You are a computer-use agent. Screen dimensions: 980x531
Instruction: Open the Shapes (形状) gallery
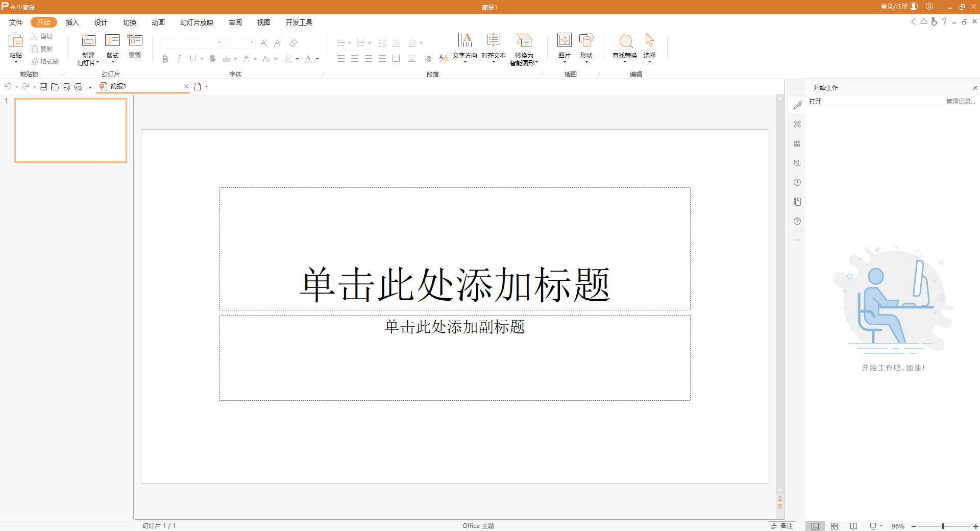586,41
